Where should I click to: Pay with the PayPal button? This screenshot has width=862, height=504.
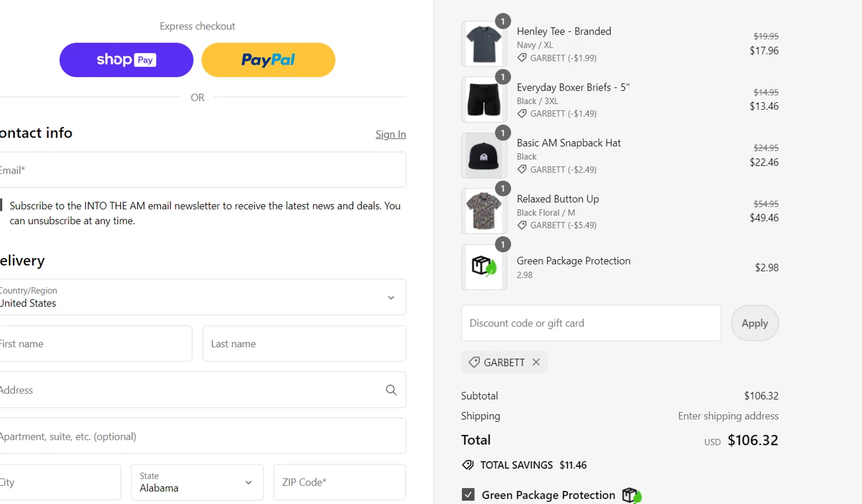268,60
